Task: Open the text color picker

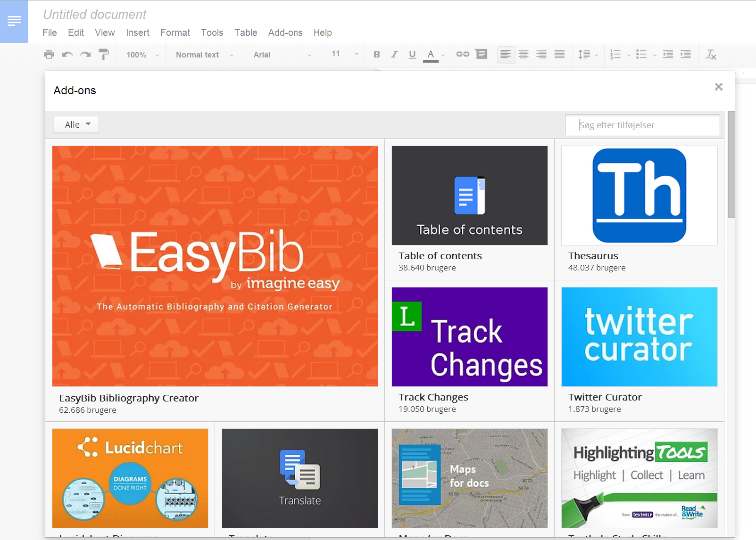Action: pos(431,55)
